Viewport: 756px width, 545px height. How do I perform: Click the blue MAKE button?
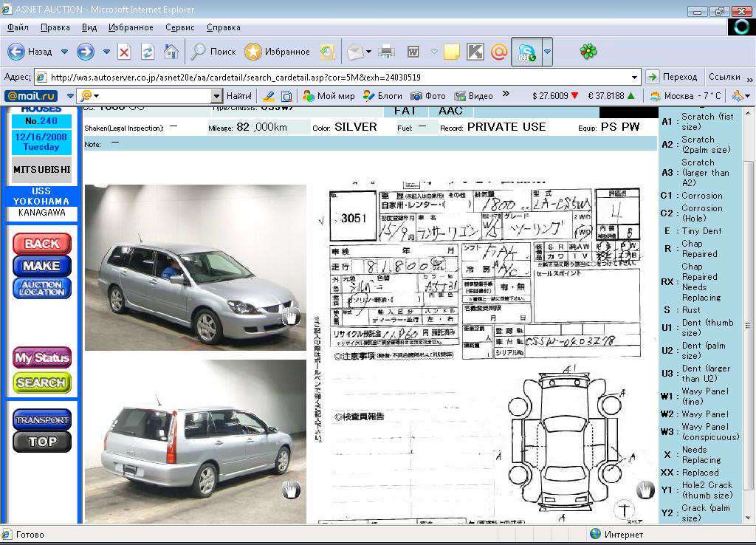tap(42, 266)
